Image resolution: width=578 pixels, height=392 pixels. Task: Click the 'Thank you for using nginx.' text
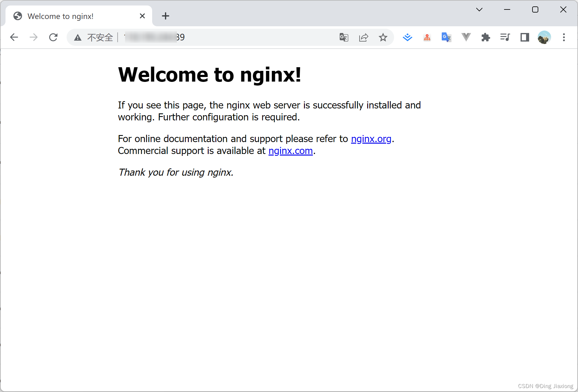tap(176, 172)
